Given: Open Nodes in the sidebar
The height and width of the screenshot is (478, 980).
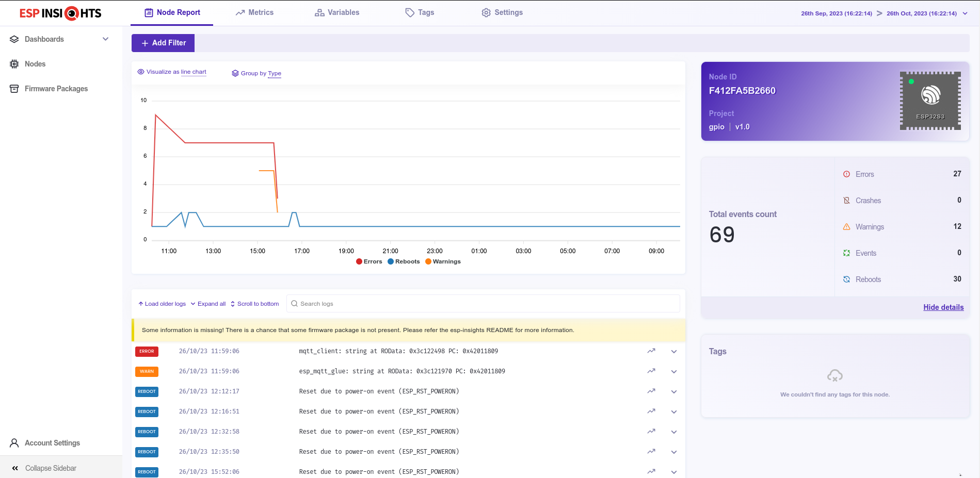Looking at the screenshot, I should [x=35, y=64].
